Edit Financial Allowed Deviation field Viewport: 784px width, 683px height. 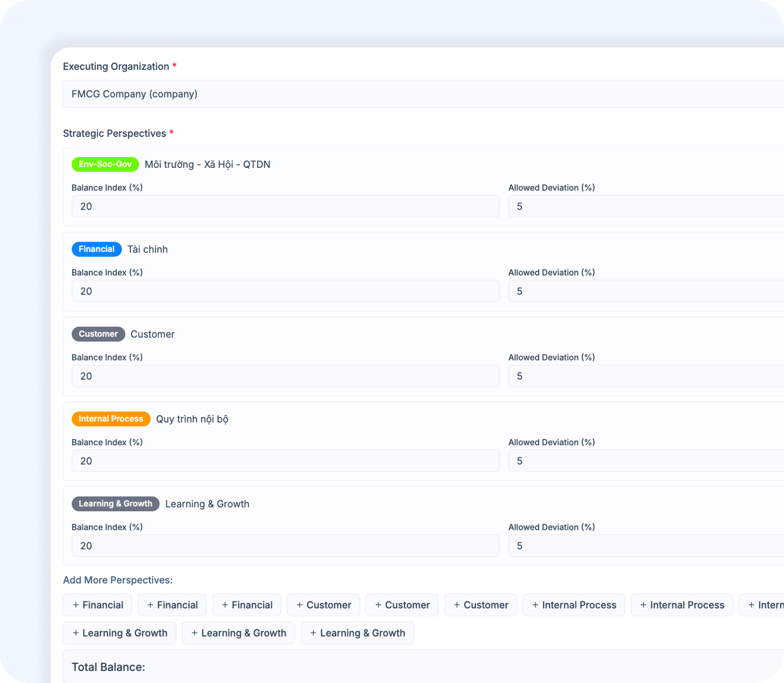pos(645,291)
